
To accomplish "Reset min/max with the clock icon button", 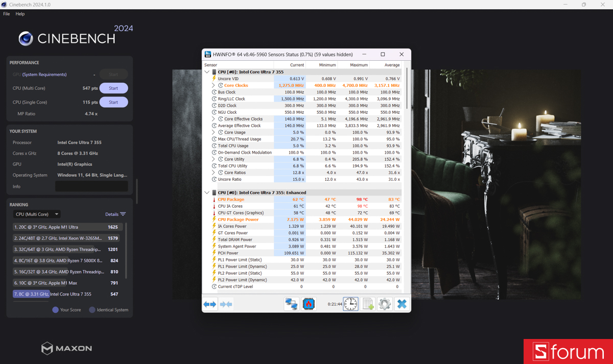I will tap(350, 304).
